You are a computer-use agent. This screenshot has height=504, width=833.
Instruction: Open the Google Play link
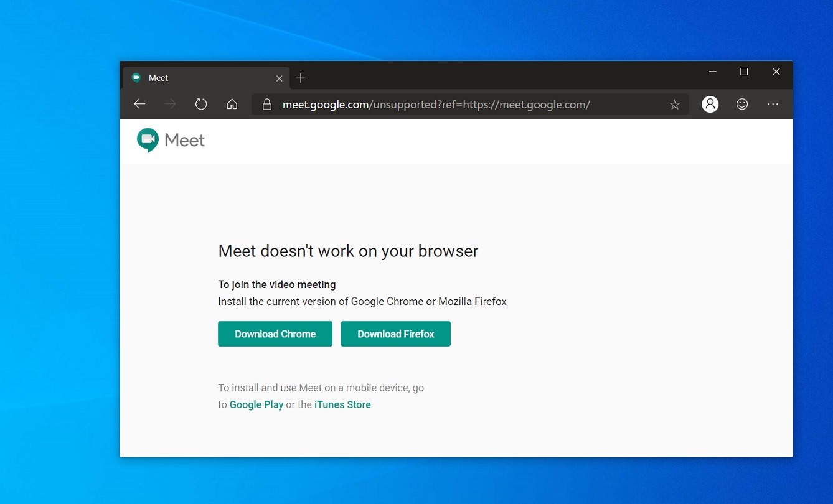(256, 404)
